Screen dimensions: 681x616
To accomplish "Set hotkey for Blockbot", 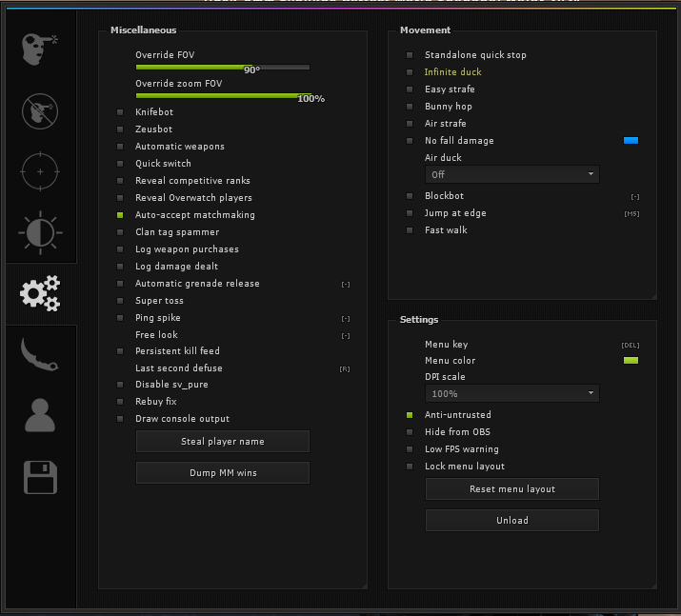I will tap(635, 197).
